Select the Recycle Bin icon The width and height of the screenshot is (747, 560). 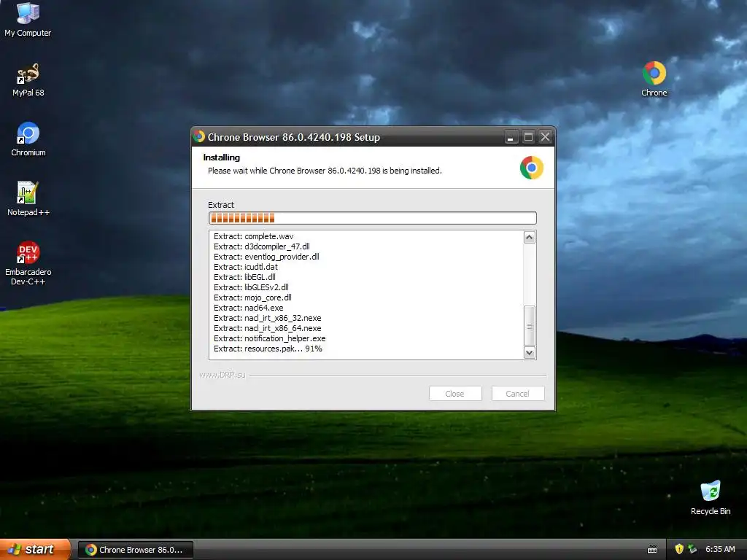[x=711, y=498]
